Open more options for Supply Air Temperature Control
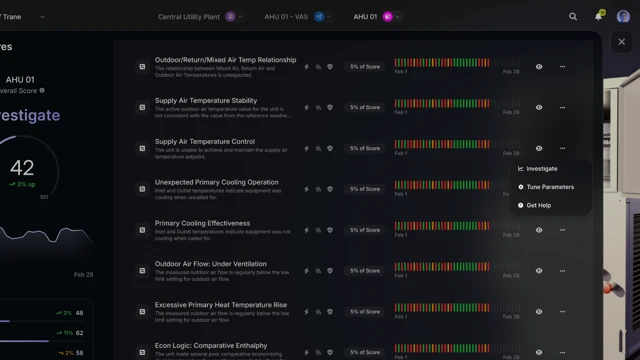 562,148
